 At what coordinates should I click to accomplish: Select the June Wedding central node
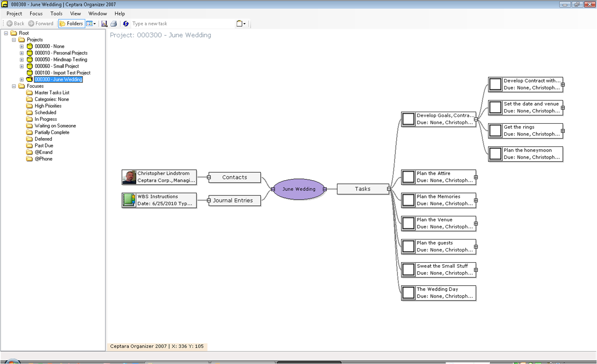(299, 189)
